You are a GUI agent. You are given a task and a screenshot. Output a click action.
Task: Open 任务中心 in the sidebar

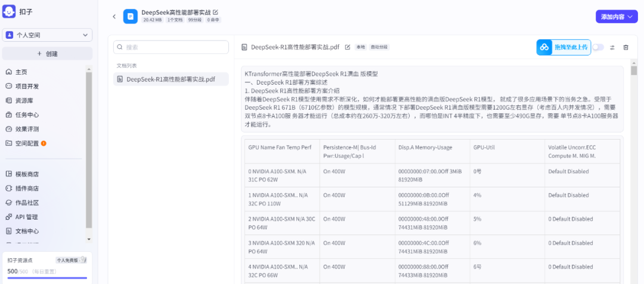point(27,115)
